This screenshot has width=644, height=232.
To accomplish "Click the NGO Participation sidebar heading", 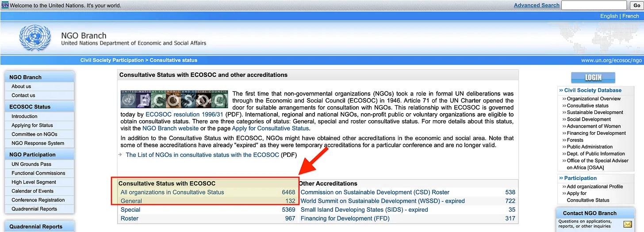I will tap(32, 154).
